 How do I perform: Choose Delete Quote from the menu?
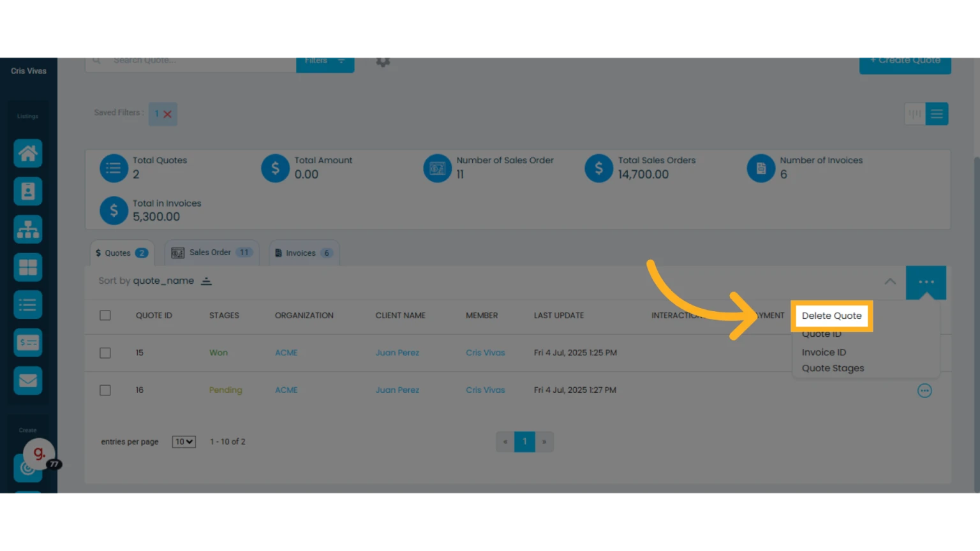pos(831,316)
